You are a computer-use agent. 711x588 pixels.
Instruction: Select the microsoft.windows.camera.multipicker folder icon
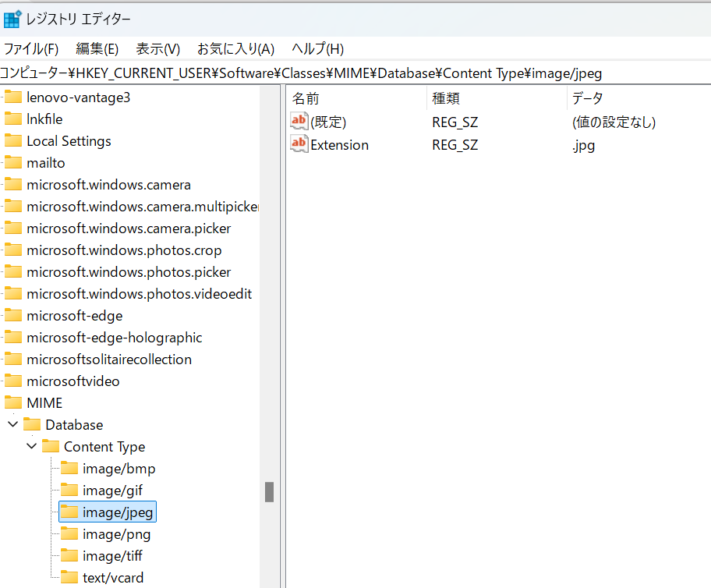(13, 206)
